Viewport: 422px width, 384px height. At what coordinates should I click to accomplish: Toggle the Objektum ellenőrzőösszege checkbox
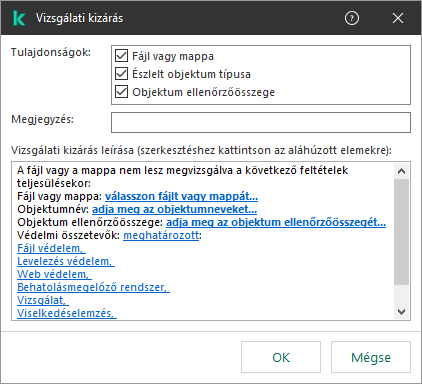[121, 92]
